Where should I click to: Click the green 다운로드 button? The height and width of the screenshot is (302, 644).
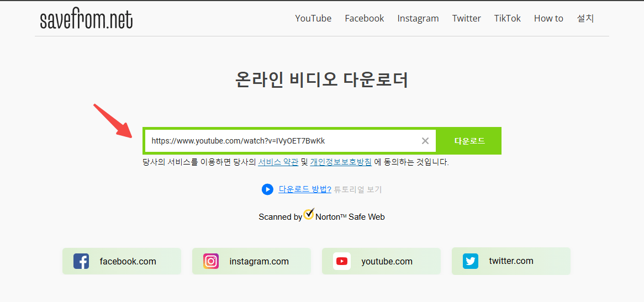tap(469, 141)
